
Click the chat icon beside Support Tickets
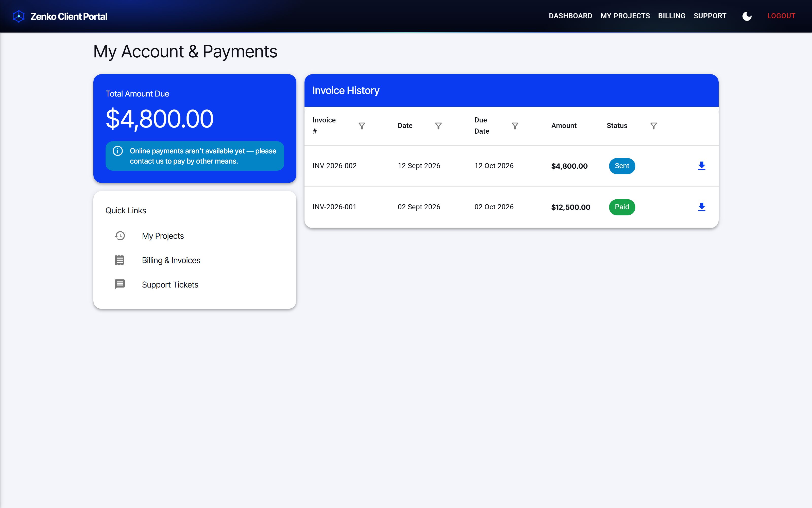(x=120, y=284)
